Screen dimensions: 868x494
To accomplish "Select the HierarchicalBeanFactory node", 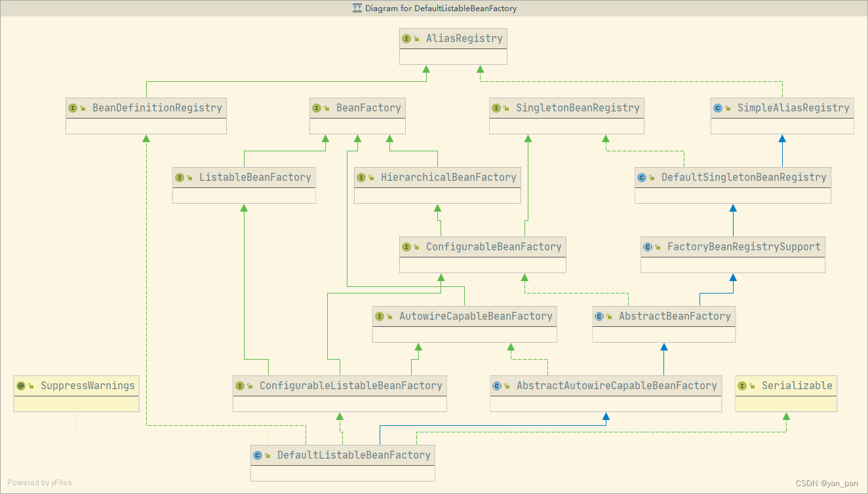I will [x=438, y=185].
